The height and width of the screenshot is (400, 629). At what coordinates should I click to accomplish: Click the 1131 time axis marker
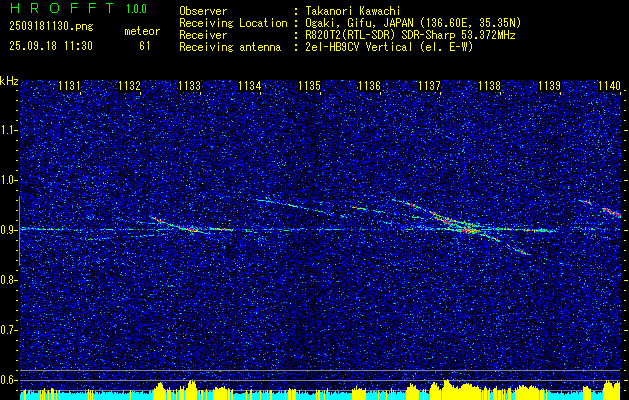pos(69,85)
